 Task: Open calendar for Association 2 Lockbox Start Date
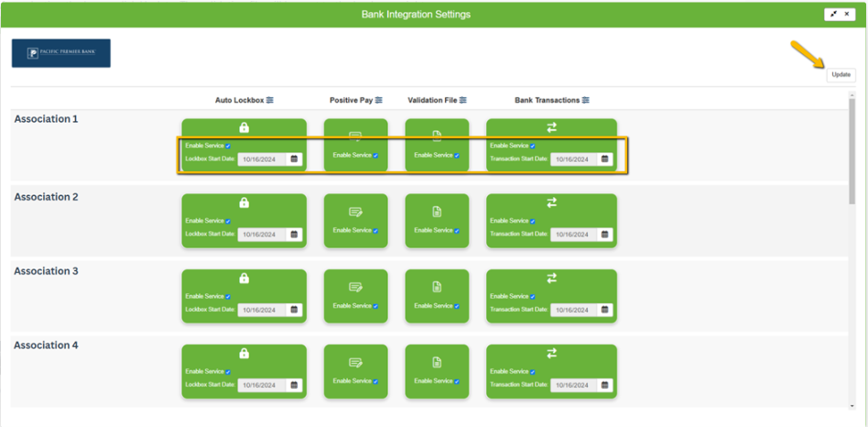coord(294,235)
